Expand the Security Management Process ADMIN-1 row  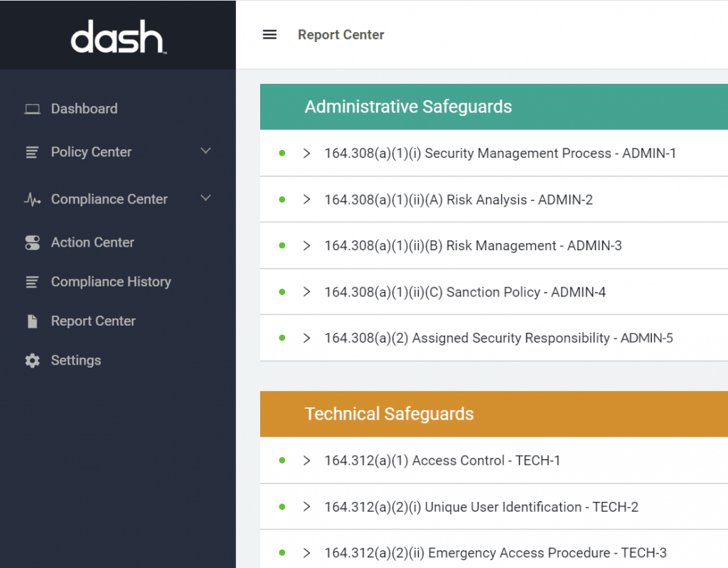click(307, 154)
